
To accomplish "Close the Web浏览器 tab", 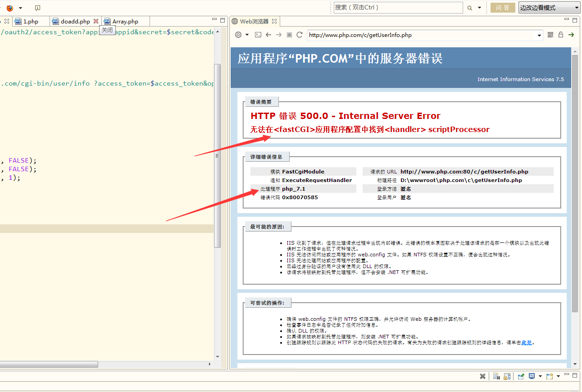I will [274, 21].
